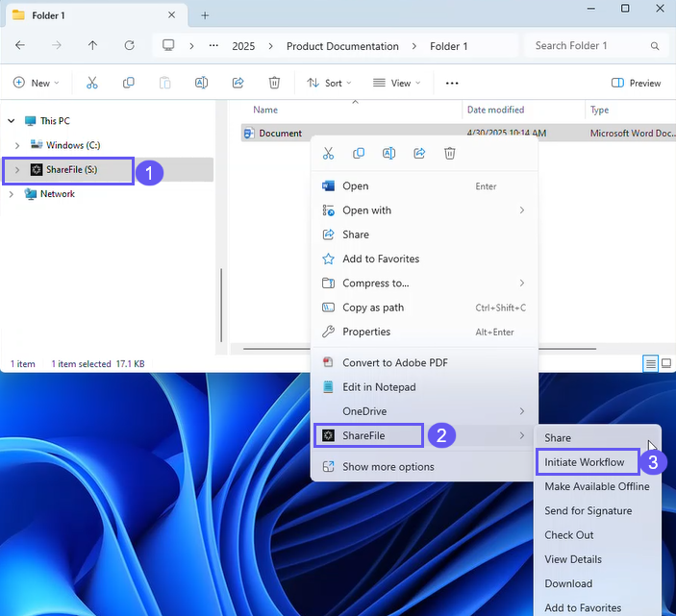Go up one folder level with the Up arrow
676x616 pixels.
[x=92, y=45]
